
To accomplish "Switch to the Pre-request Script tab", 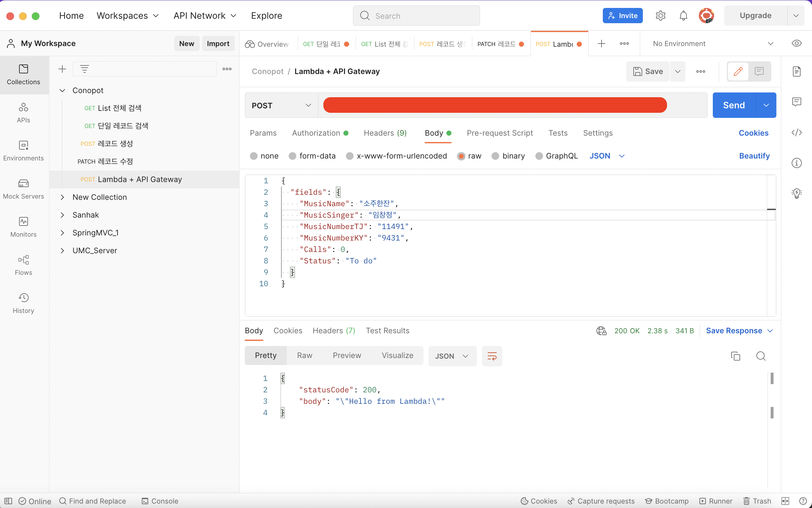I will (500, 133).
